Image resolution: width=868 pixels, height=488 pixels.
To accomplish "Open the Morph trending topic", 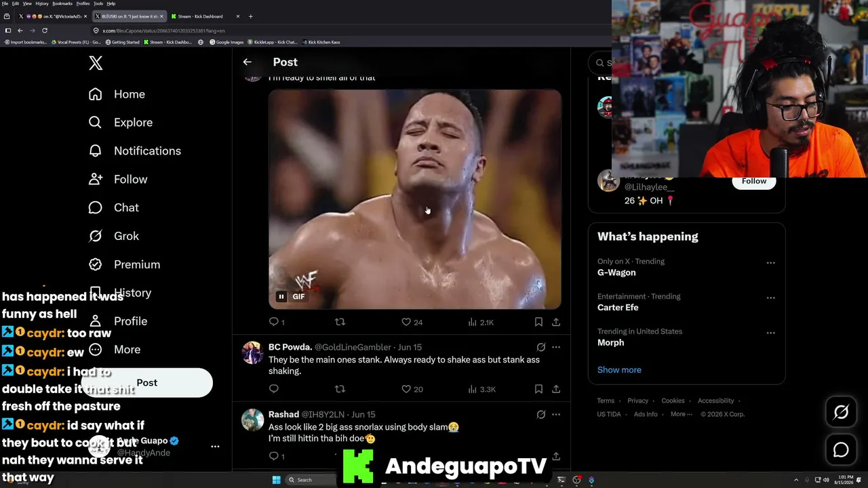I will (x=610, y=343).
